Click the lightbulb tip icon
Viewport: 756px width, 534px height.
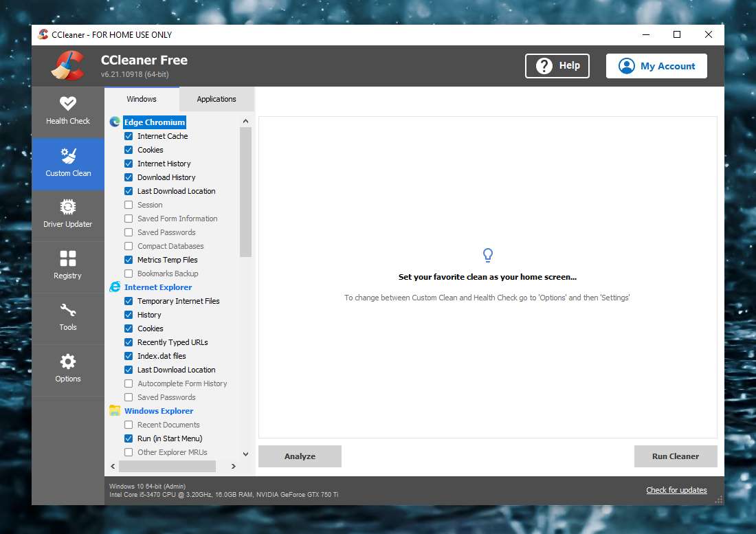[x=487, y=255]
